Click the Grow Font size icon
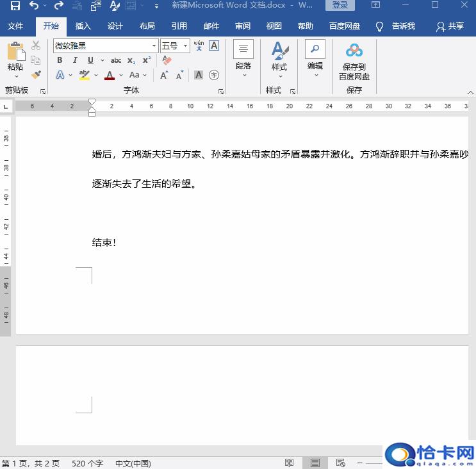The image size is (476, 469). 164,75
